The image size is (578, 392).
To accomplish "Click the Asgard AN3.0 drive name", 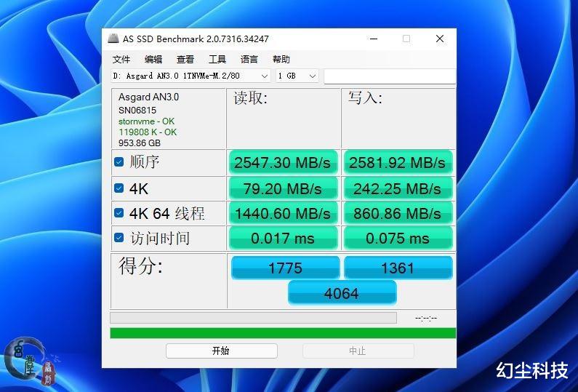I will [148, 97].
